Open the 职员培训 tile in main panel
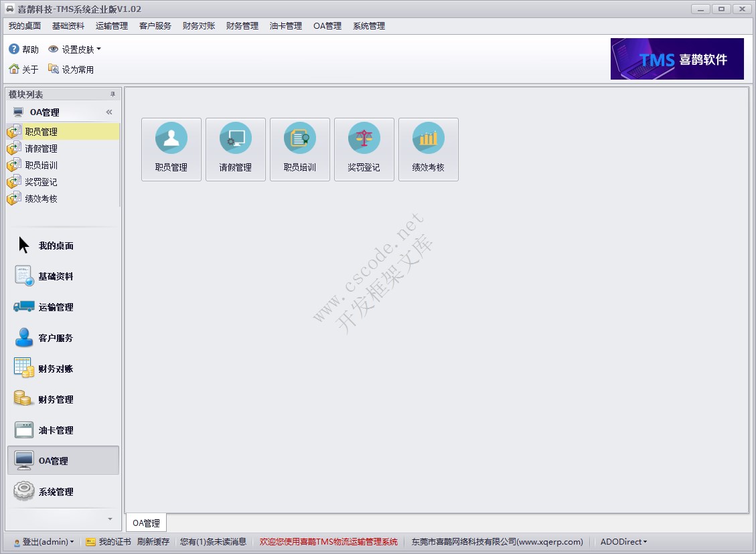Viewport: 756px width, 554px height. (300, 149)
